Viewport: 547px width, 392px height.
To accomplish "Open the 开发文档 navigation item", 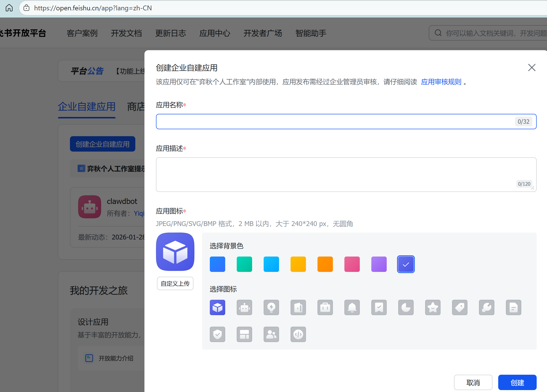I will pos(126,33).
